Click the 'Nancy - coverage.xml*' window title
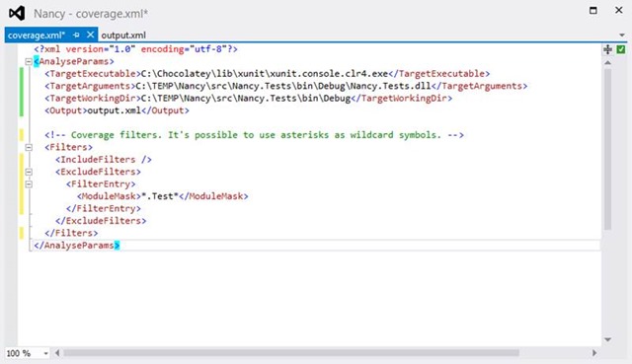632x364 pixels. click(91, 14)
